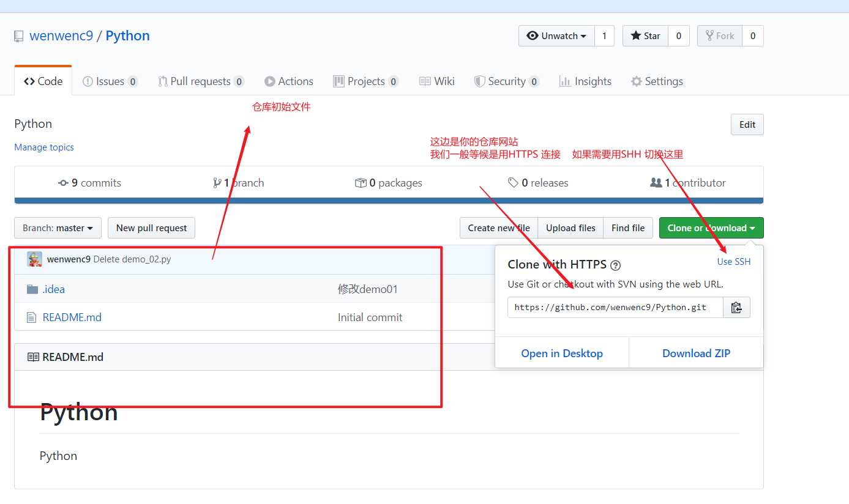This screenshot has width=849, height=504.
Task: Open the .idea folder
Action: [x=54, y=289]
